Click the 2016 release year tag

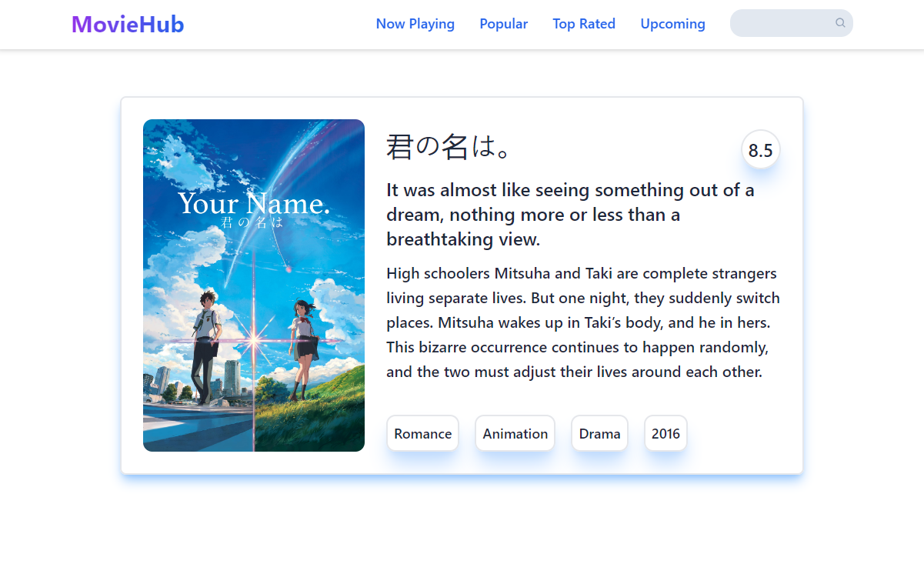click(666, 433)
